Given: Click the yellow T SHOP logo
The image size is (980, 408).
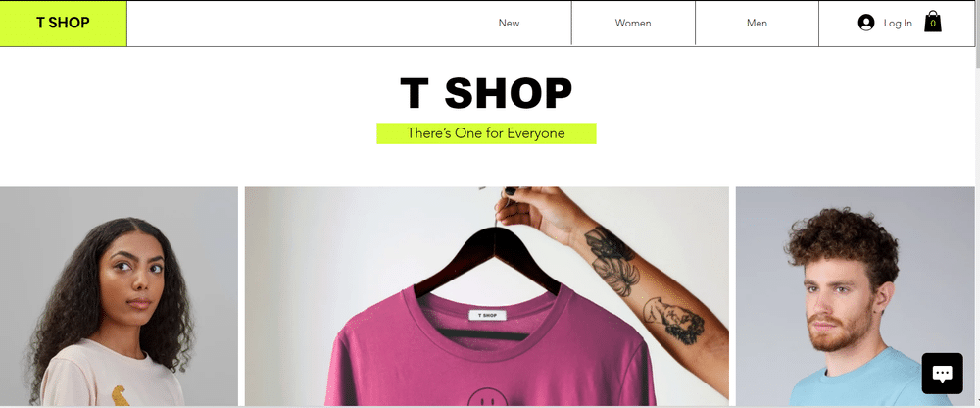Looking at the screenshot, I should coord(63,24).
